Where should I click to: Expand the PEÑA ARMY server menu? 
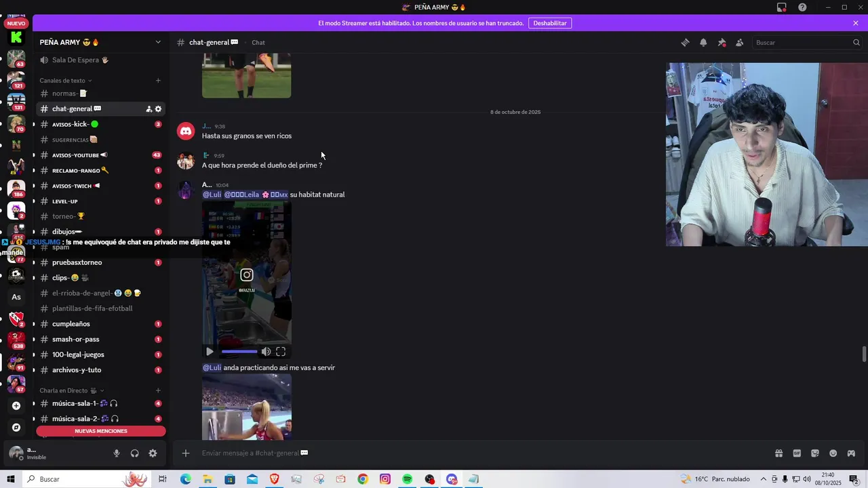tap(158, 42)
